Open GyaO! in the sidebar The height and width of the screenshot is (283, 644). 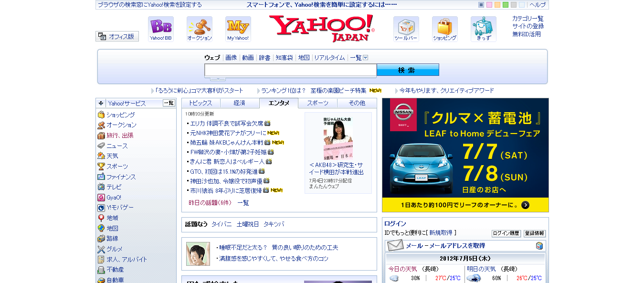[114, 198]
